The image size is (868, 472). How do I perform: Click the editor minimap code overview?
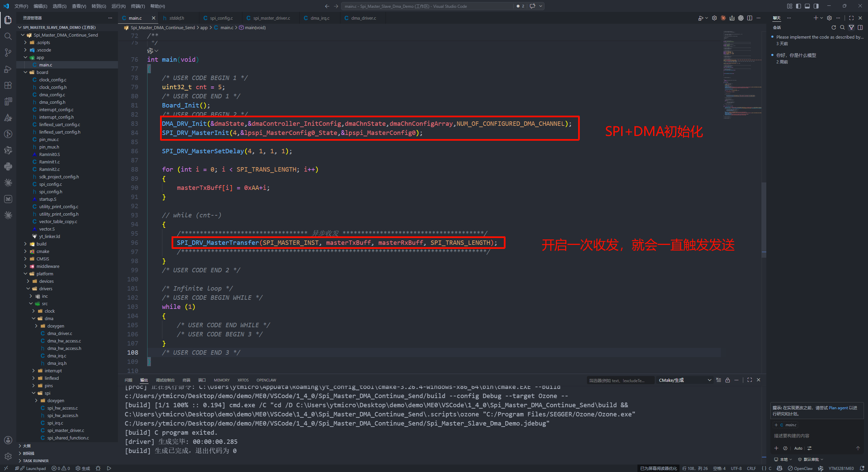pyautogui.click(x=742, y=75)
